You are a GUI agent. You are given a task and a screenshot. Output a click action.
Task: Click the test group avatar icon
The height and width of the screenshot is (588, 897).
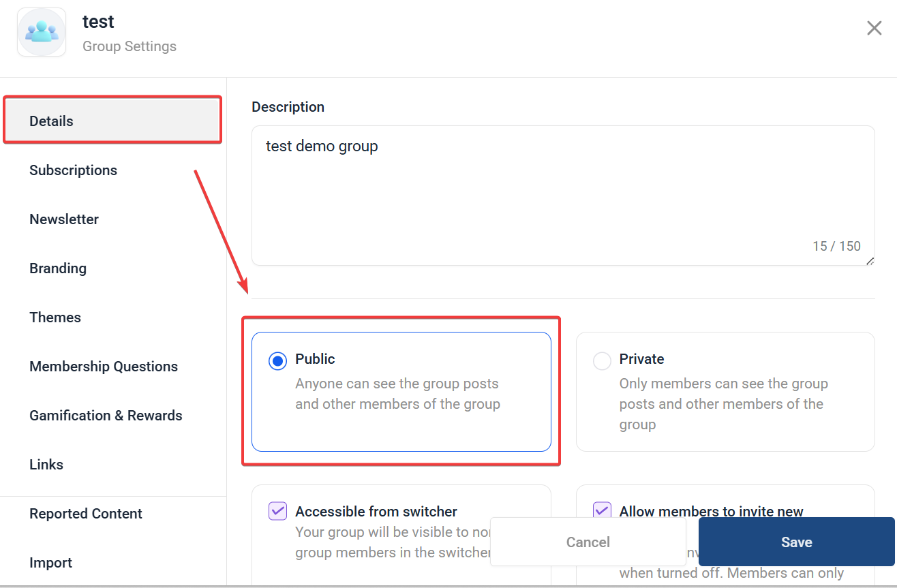pos(42,33)
